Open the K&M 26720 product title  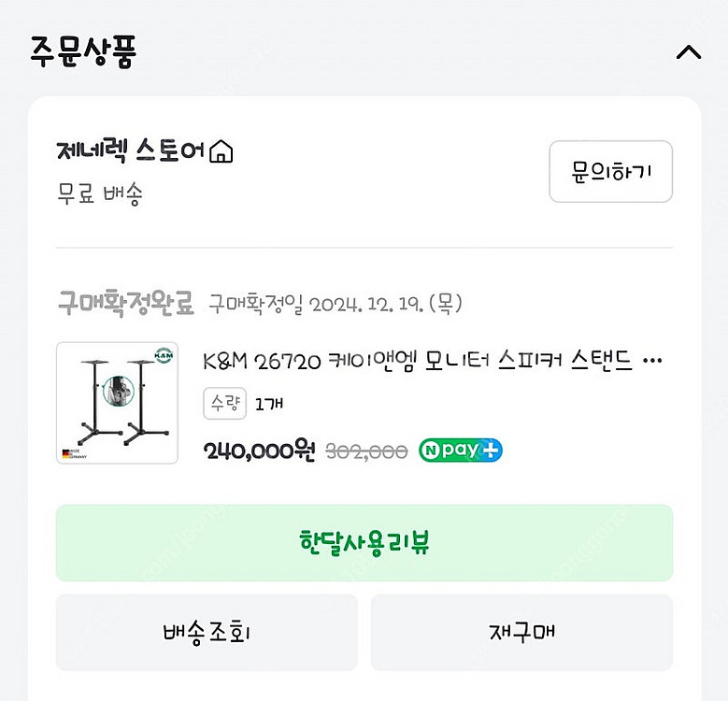[418, 361]
